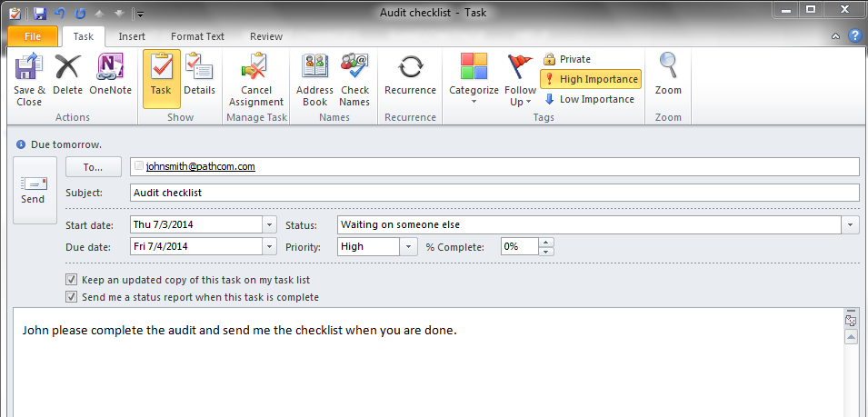
Task: Click the Subject field
Action: click(x=494, y=193)
